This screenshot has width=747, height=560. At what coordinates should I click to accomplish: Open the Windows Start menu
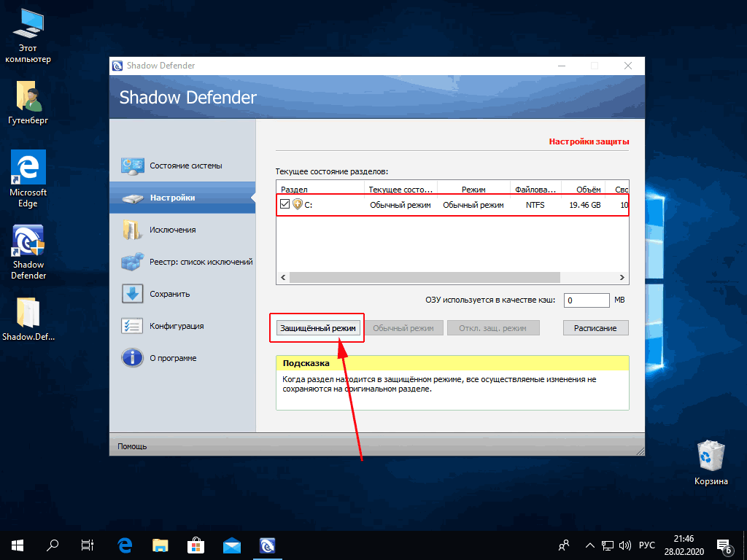point(18,545)
